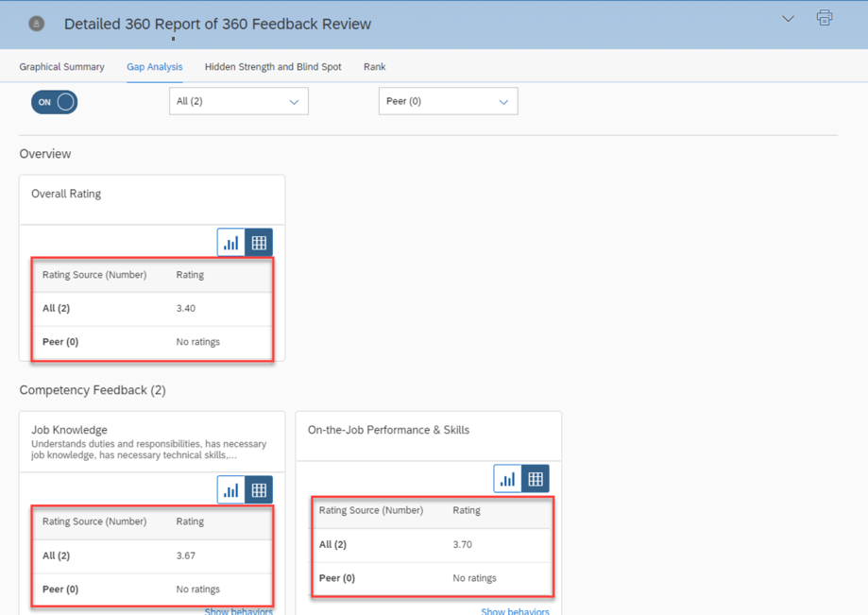Viewport: 868px width, 615px height.
Task: Switch Job Knowledge card to chart view
Action: coord(231,489)
